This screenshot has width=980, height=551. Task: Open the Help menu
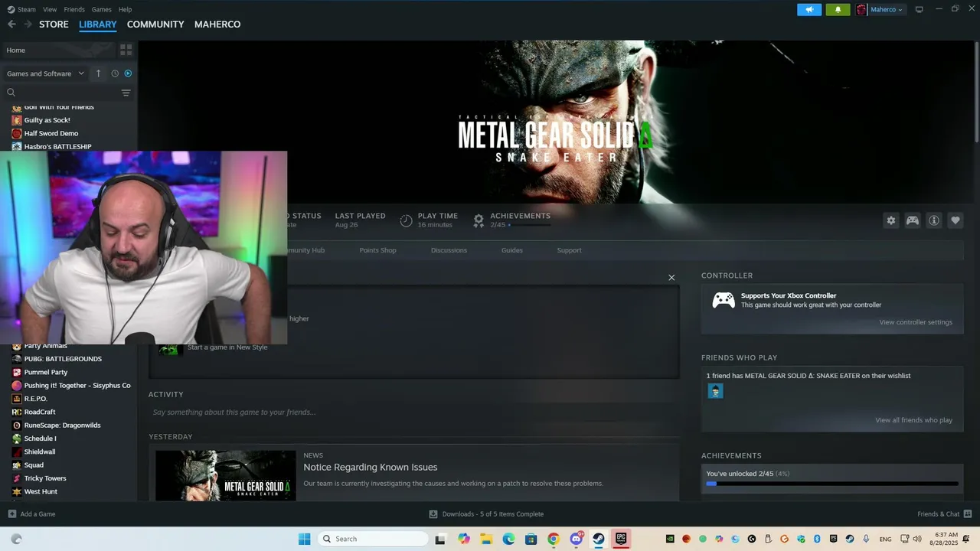[125, 9]
